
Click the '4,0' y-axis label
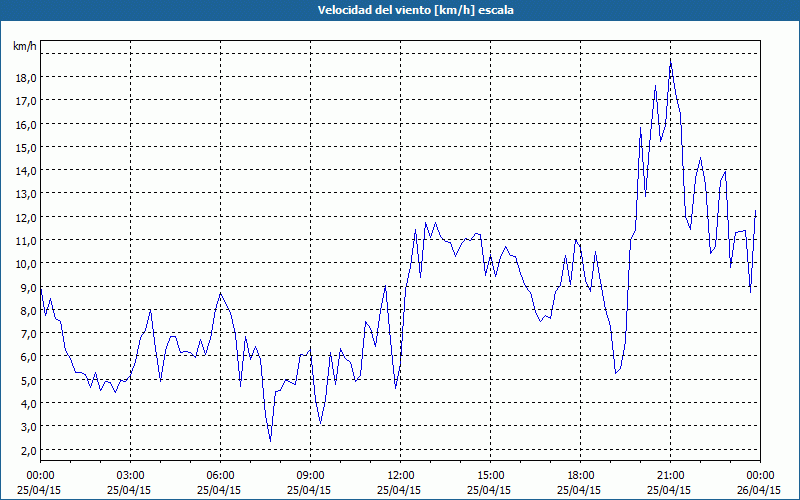(x=29, y=404)
